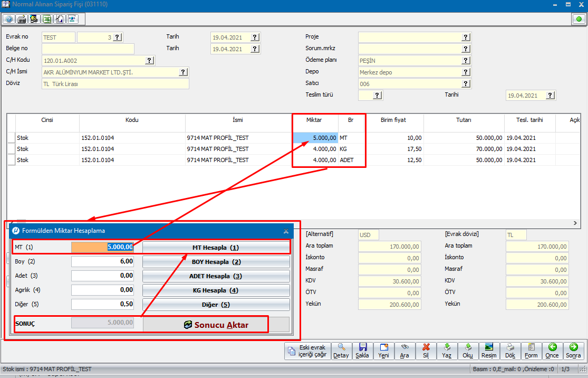
Task: Click ADET Hesapla (3)
Action: pyautogui.click(x=216, y=276)
